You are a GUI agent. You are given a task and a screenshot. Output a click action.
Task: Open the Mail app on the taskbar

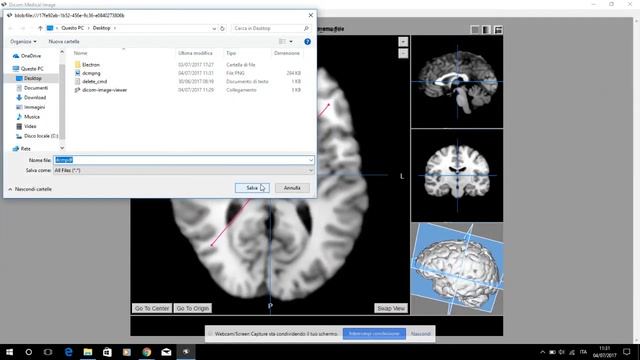(166, 352)
